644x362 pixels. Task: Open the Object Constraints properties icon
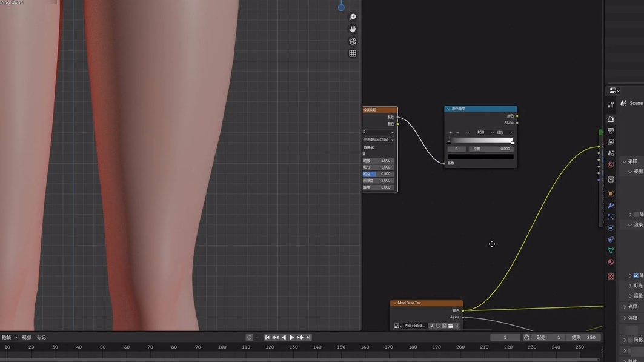coord(611,239)
